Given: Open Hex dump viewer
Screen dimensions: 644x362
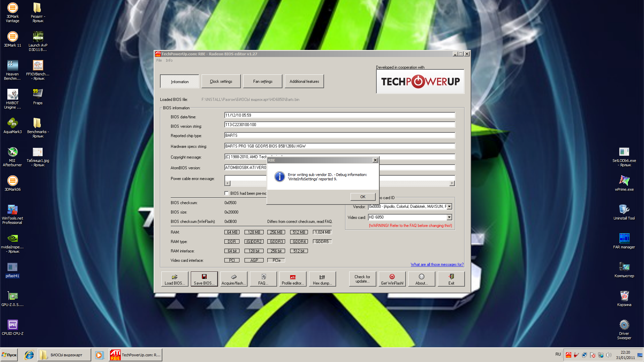Looking at the screenshot, I should (x=322, y=279).
